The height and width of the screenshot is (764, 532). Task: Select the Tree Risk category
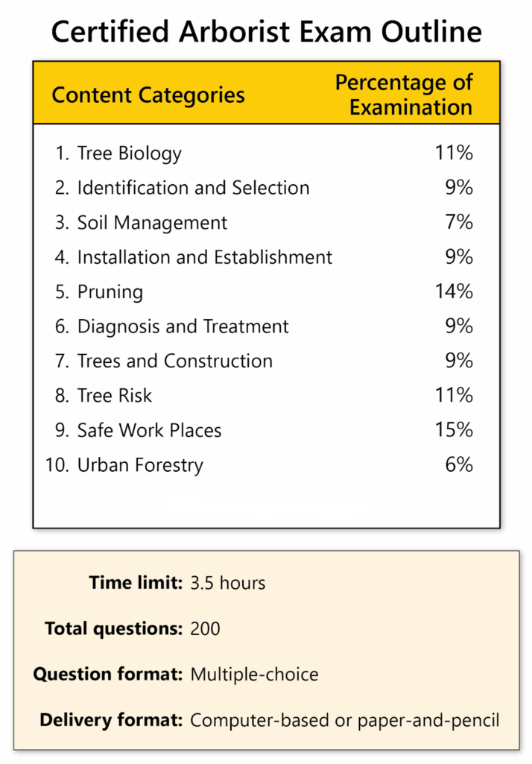coord(114,396)
